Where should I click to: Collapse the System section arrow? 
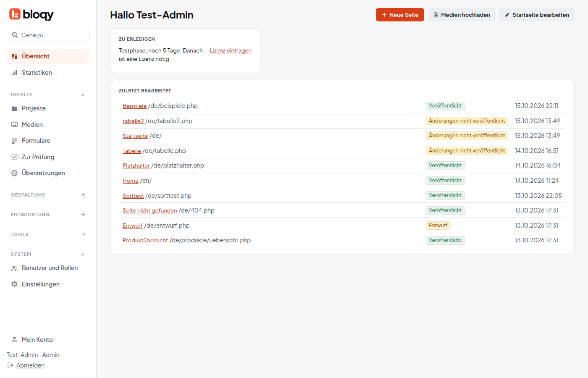(x=83, y=254)
